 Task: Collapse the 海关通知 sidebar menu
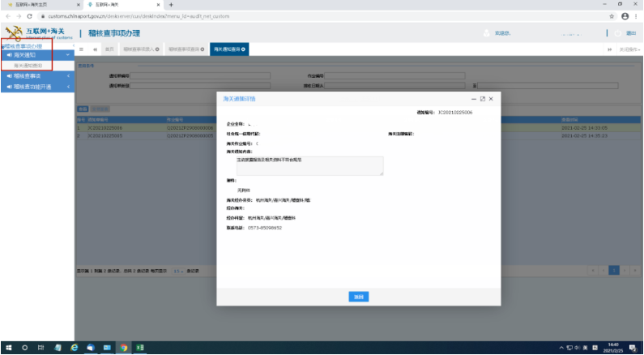tap(37, 54)
